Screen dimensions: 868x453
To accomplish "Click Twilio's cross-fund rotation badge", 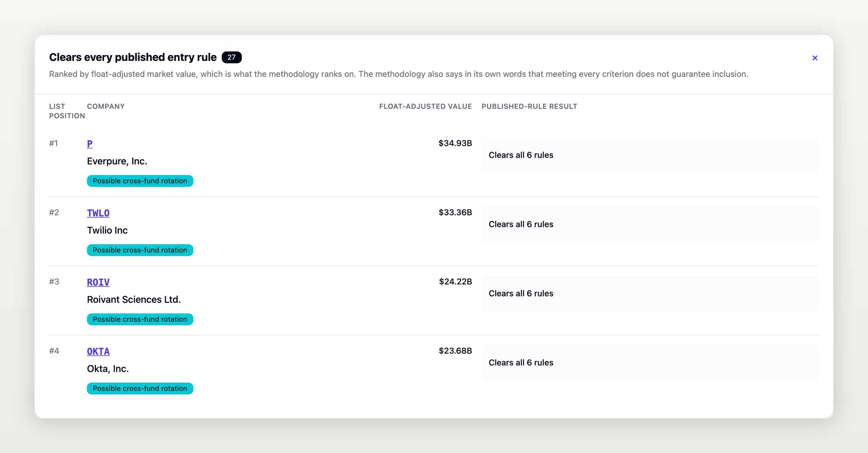I will (140, 250).
